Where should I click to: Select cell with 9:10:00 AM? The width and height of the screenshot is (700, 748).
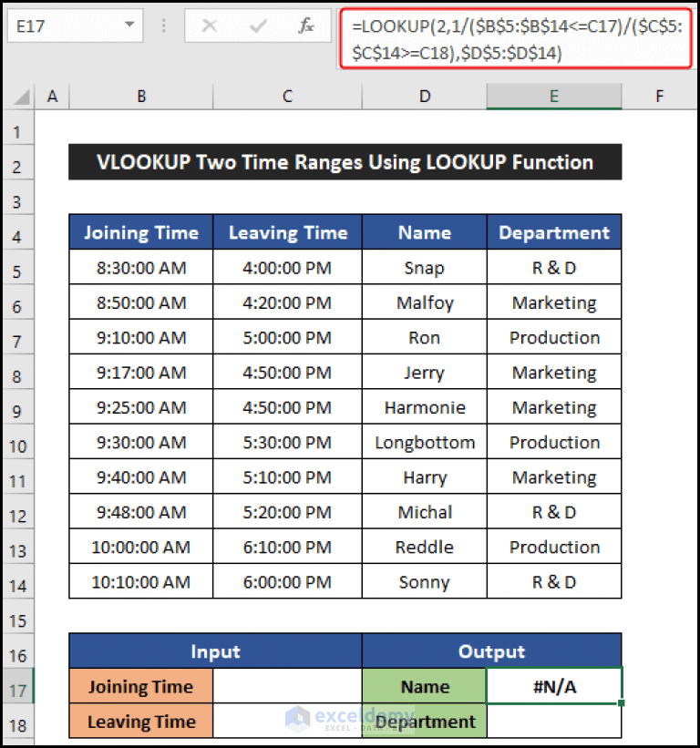click(141, 337)
